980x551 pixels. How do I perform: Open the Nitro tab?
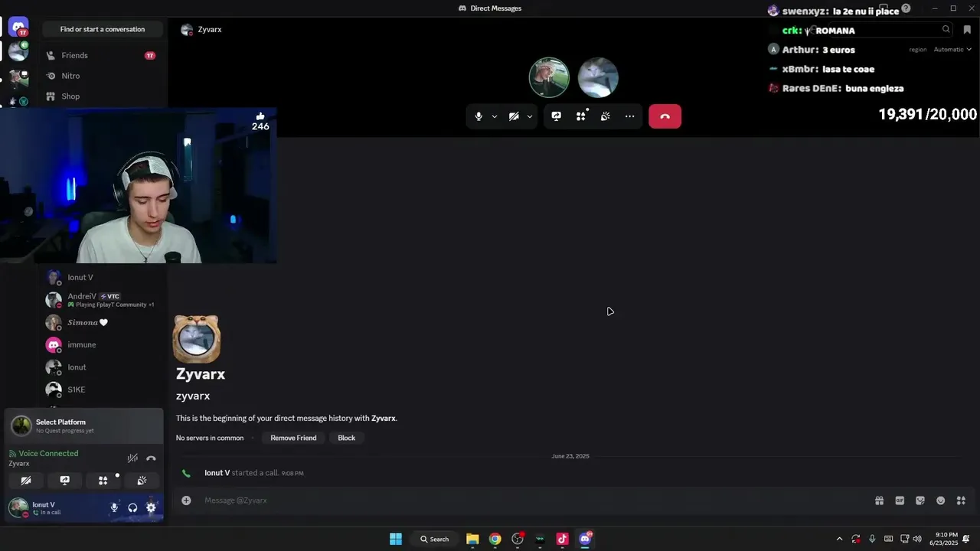coord(101,76)
